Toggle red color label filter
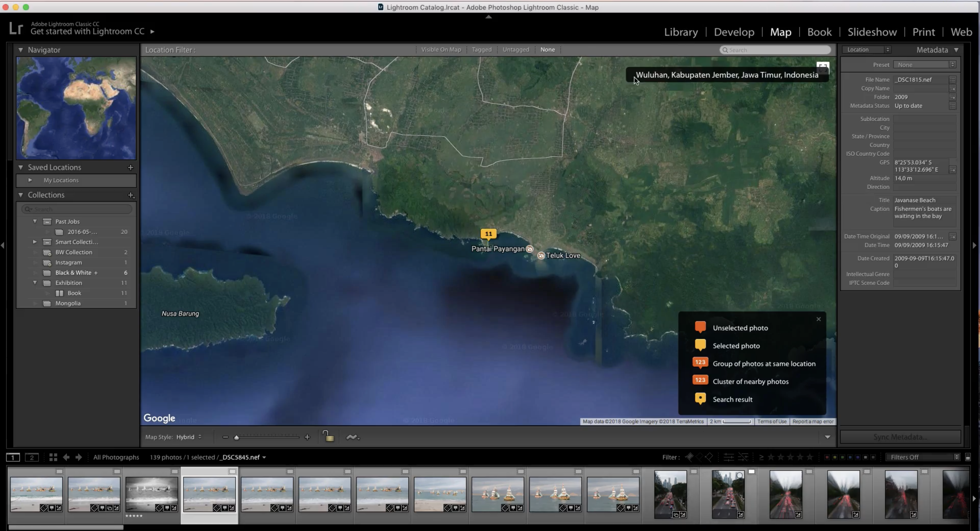 pyautogui.click(x=827, y=457)
